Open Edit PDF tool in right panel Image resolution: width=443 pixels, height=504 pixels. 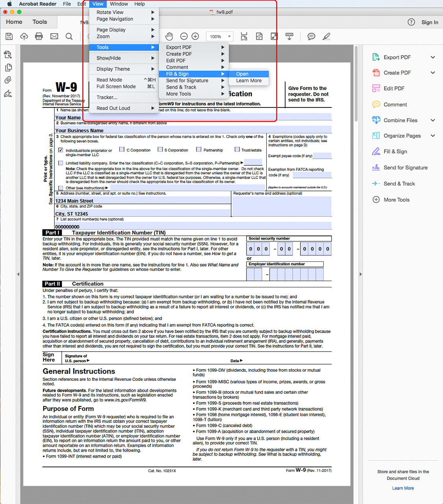394,89
